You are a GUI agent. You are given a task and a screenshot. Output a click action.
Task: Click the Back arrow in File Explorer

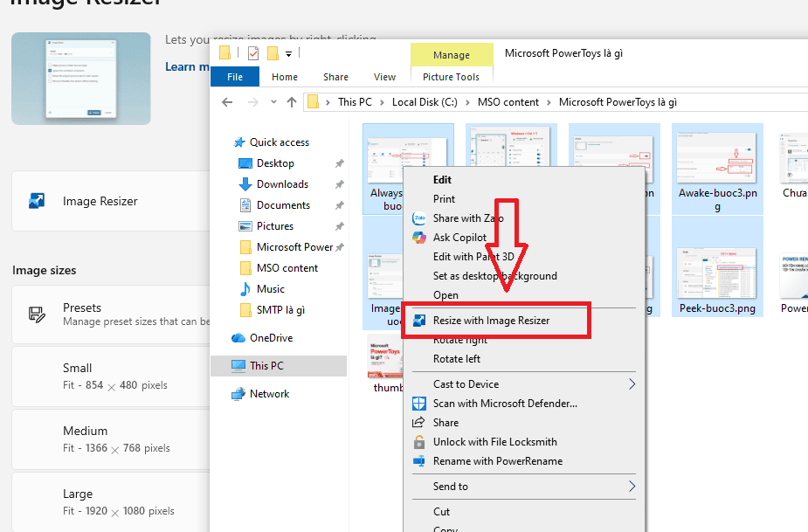(227, 102)
